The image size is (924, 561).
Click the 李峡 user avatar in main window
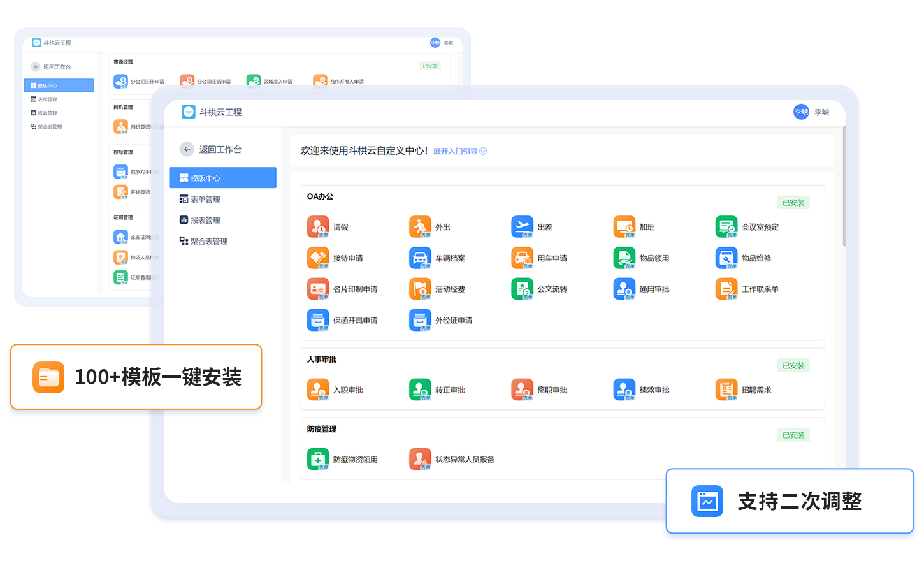801,112
